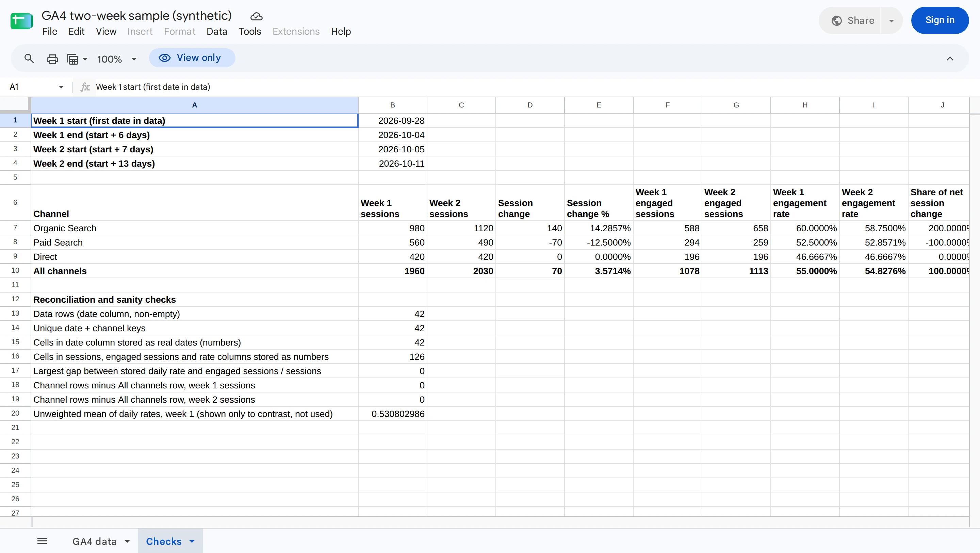Select the '2026-09-28' date cell
This screenshot has height=553, width=980.
393,120
